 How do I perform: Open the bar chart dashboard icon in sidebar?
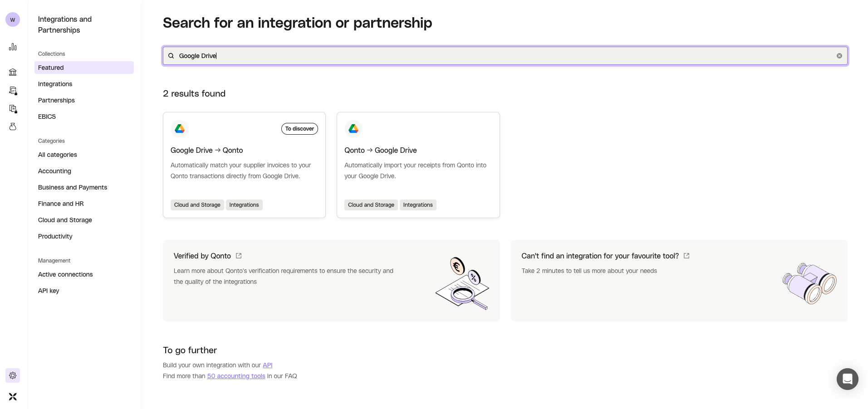(x=13, y=47)
